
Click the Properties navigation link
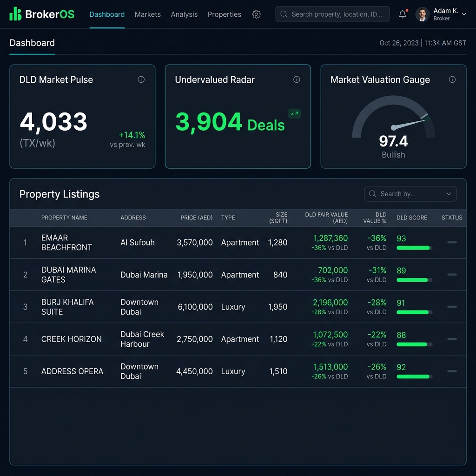[x=225, y=14]
